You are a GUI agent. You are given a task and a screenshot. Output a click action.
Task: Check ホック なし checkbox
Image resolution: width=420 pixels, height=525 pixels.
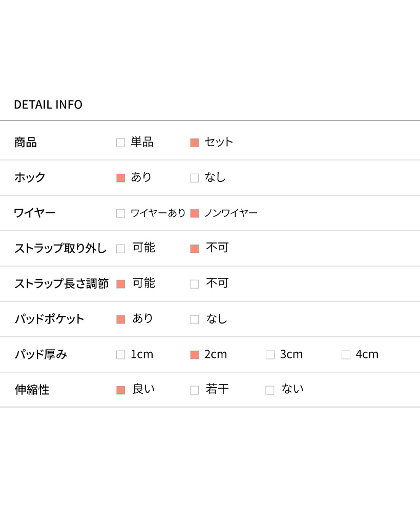coord(194,178)
